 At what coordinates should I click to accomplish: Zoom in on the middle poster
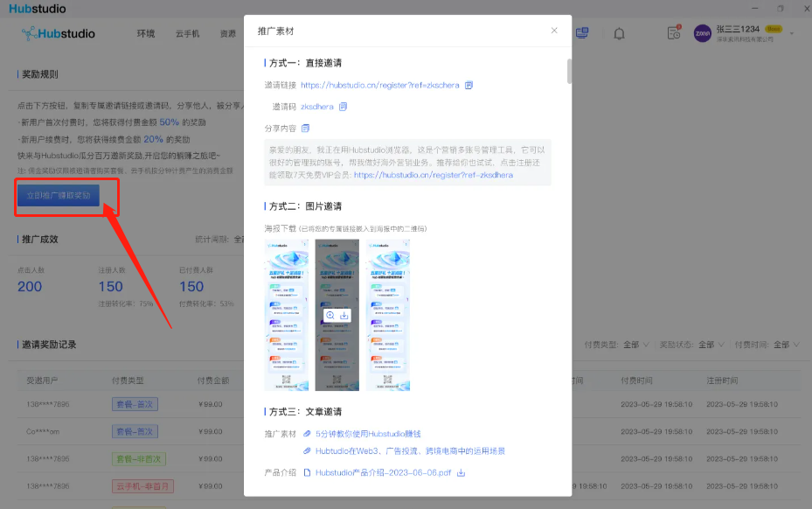pyautogui.click(x=330, y=315)
